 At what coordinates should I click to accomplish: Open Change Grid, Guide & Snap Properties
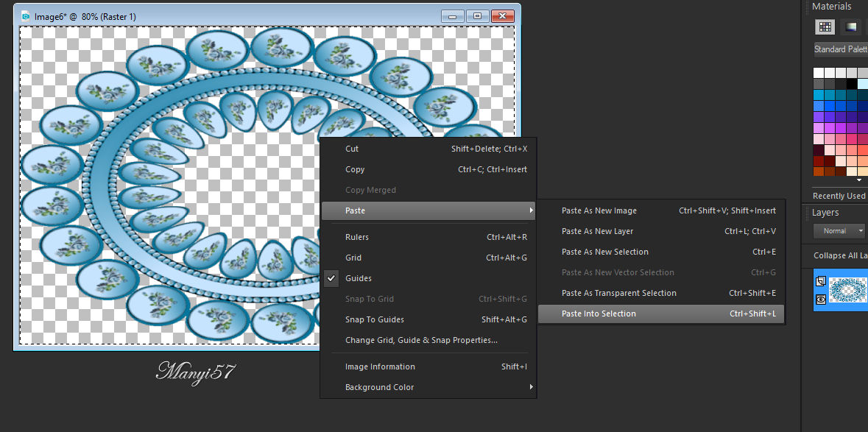click(428, 340)
